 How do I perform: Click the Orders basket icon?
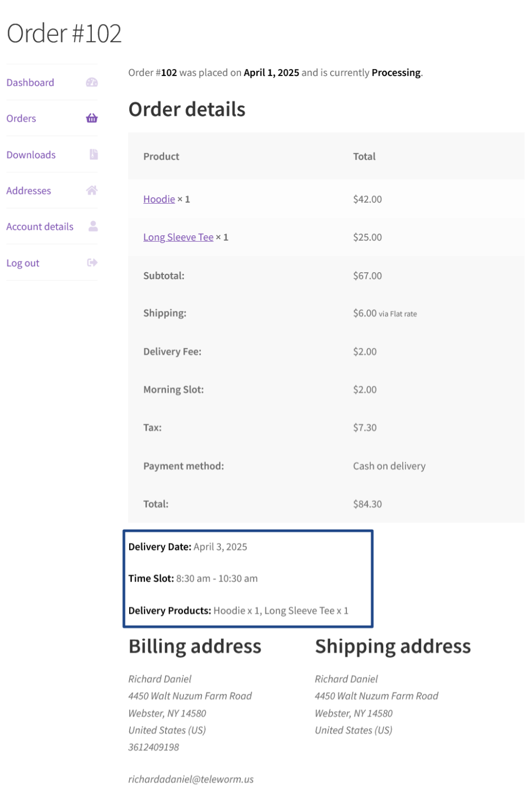point(92,118)
